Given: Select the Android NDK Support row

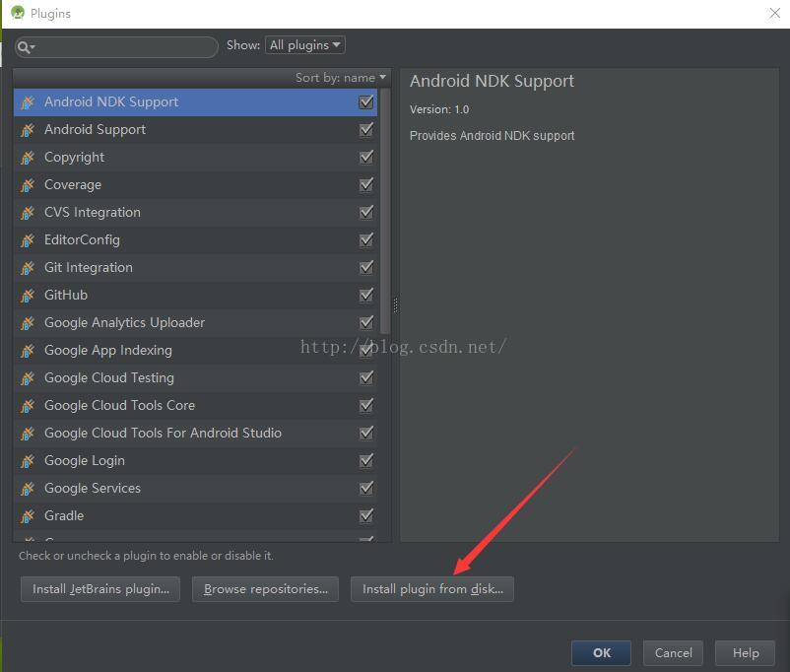Looking at the screenshot, I should pos(195,102).
